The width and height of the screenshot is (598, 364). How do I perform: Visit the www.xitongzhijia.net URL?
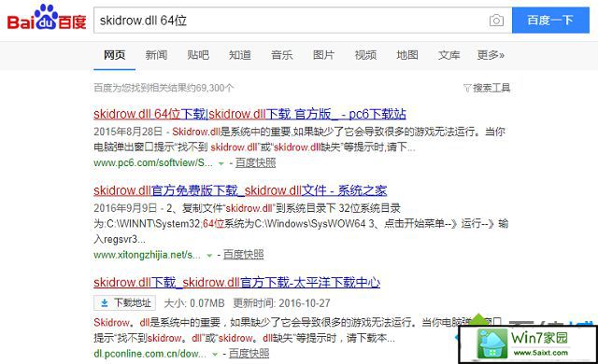pos(147,255)
